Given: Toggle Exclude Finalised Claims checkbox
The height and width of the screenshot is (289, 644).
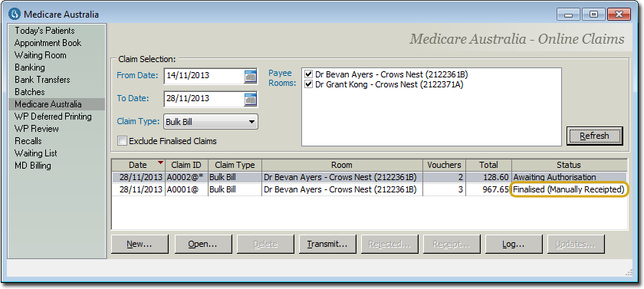Looking at the screenshot, I should click(122, 141).
